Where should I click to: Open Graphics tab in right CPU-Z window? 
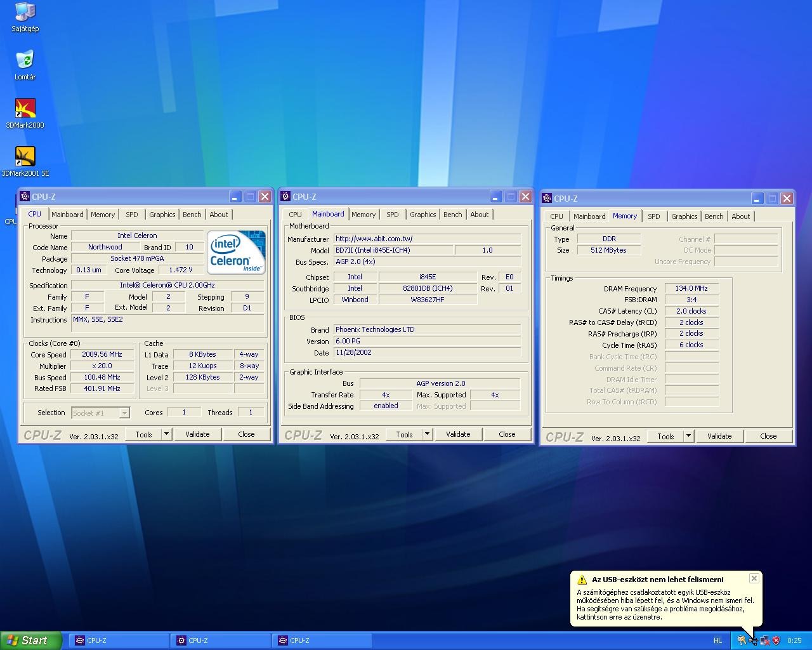684,216
